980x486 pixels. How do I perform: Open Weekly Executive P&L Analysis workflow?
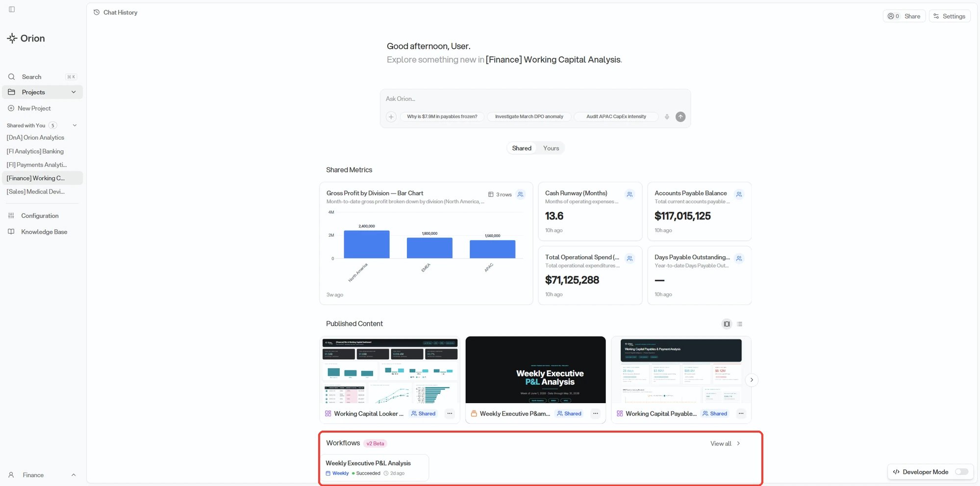(375, 468)
